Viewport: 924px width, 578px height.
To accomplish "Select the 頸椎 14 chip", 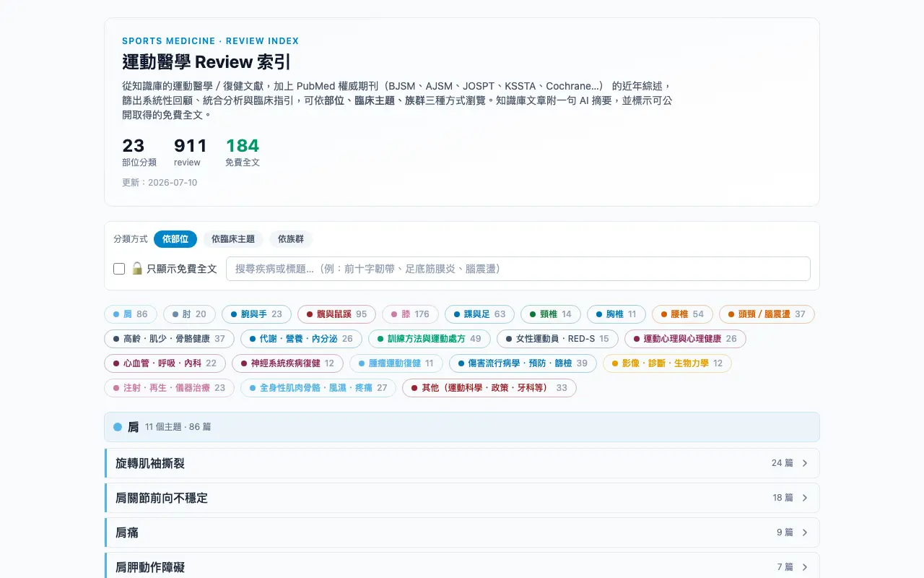I will coord(551,314).
